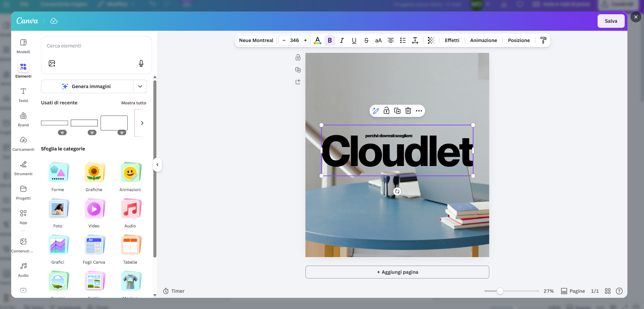Open the Forme category
Screen dimensions: 644x309
point(58,177)
